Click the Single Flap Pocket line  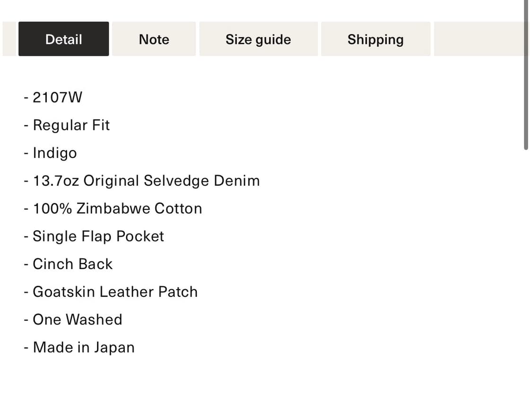click(98, 236)
